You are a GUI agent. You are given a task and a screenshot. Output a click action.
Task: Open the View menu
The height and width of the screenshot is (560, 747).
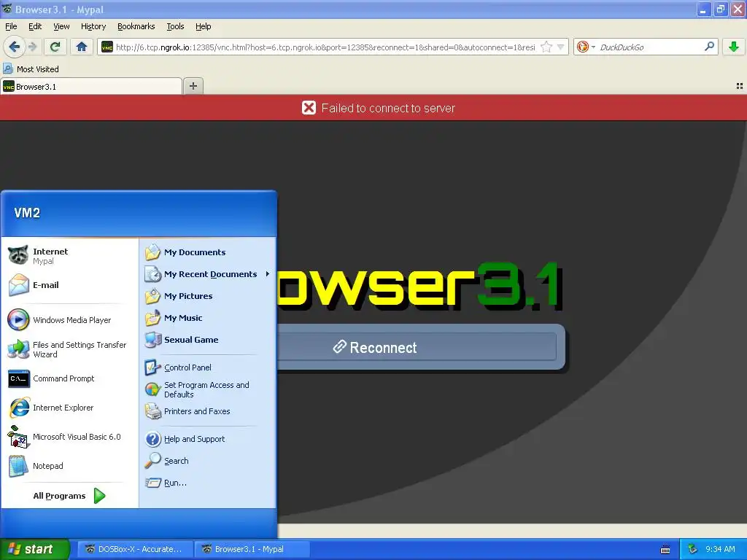pos(61,26)
